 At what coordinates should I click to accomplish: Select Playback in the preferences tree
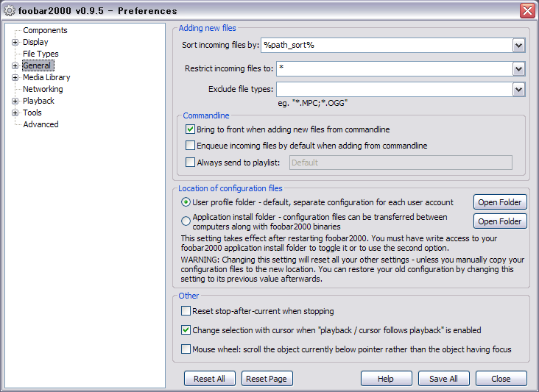coord(38,101)
